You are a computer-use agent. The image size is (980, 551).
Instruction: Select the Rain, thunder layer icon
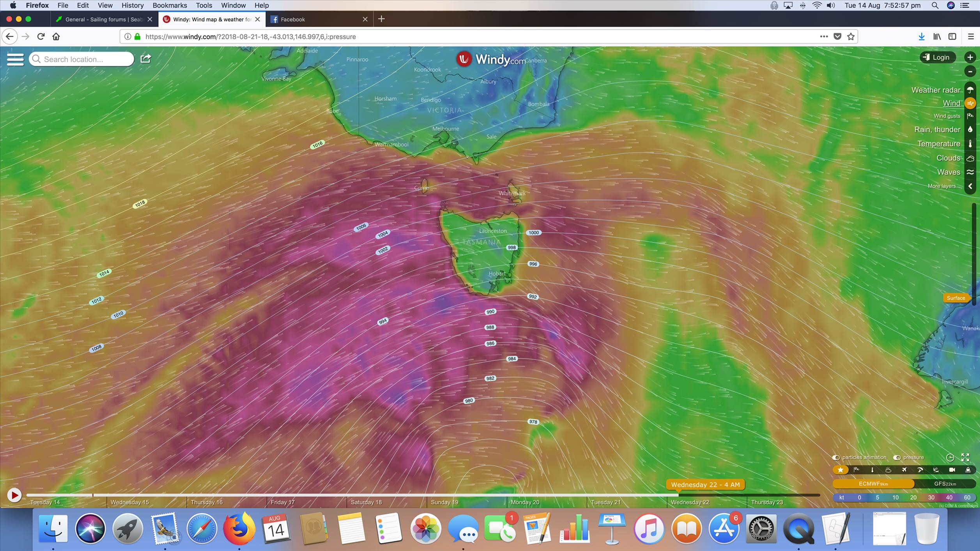pyautogui.click(x=970, y=129)
